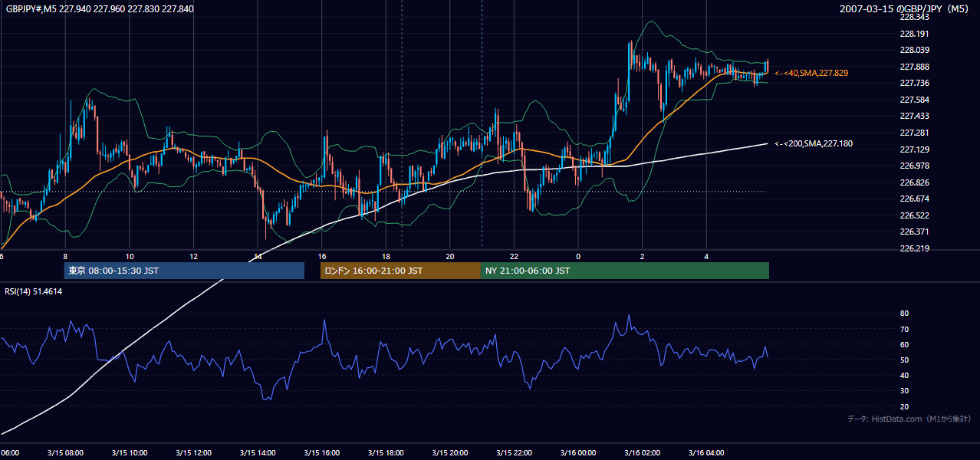980x460 pixels.
Task: Click price level 228.191 on the axis
Action: click(x=914, y=34)
